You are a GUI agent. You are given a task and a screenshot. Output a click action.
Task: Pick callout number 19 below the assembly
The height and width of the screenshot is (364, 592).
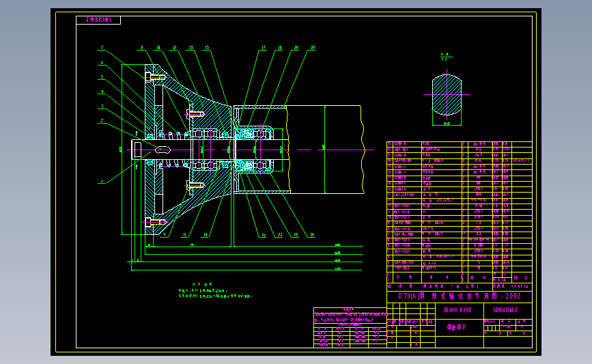coord(296,234)
